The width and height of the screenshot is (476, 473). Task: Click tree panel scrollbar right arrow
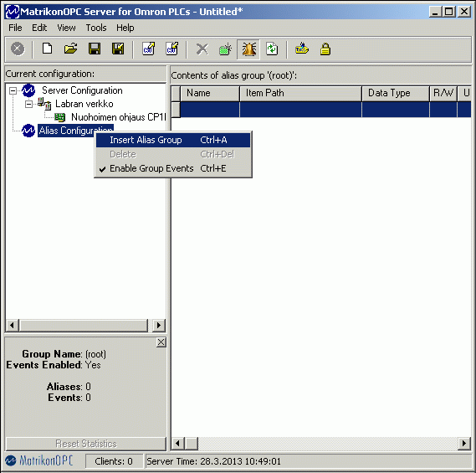(x=159, y=326)
